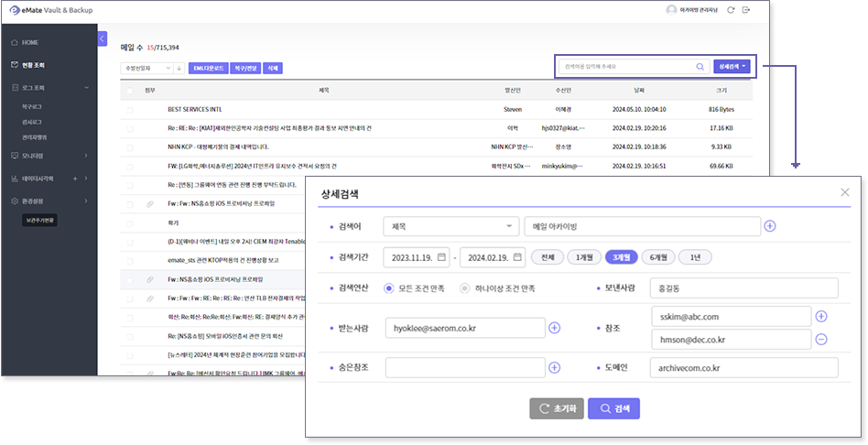
Task: Click the 복구/전달 button
Action: pyautogui.click(x=245, y=68)
